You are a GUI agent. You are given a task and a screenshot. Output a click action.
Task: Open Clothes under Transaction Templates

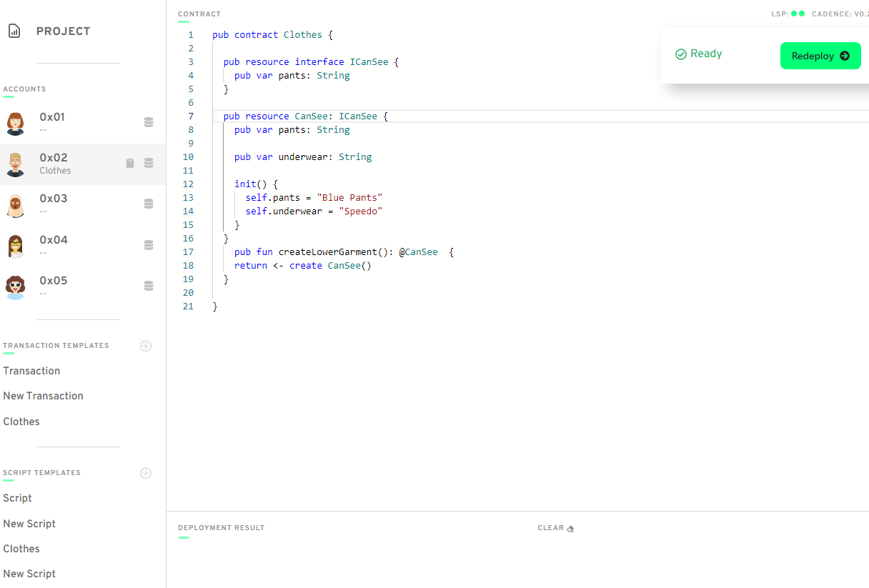(x=21, y=422)
